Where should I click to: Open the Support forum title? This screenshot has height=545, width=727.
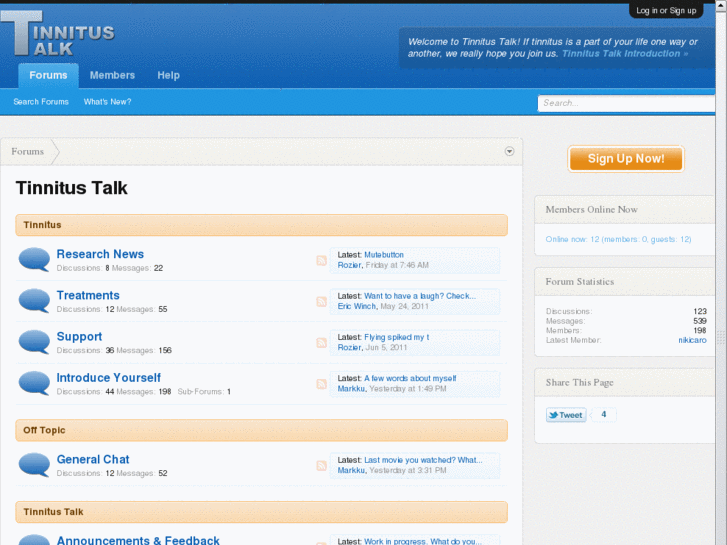tap(79, 337)
